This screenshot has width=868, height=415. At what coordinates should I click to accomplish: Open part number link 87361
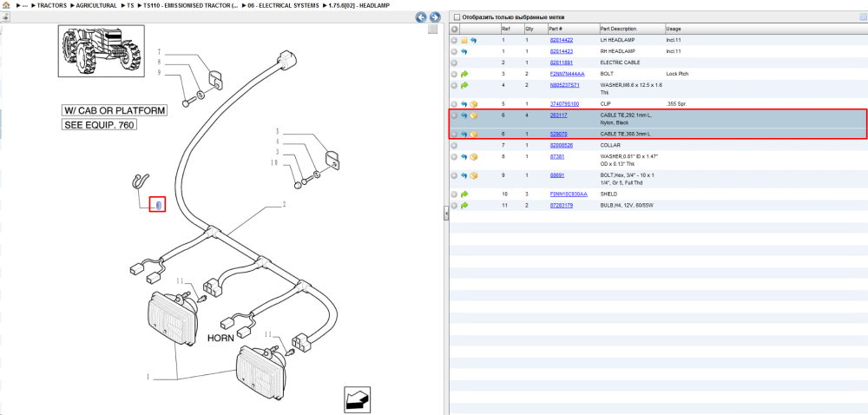pyautogui.click(x=556, y=157)
